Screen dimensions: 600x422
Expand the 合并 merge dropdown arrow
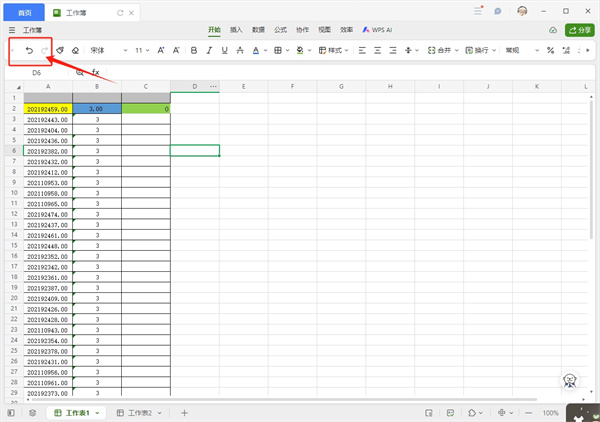coord(457,51)
